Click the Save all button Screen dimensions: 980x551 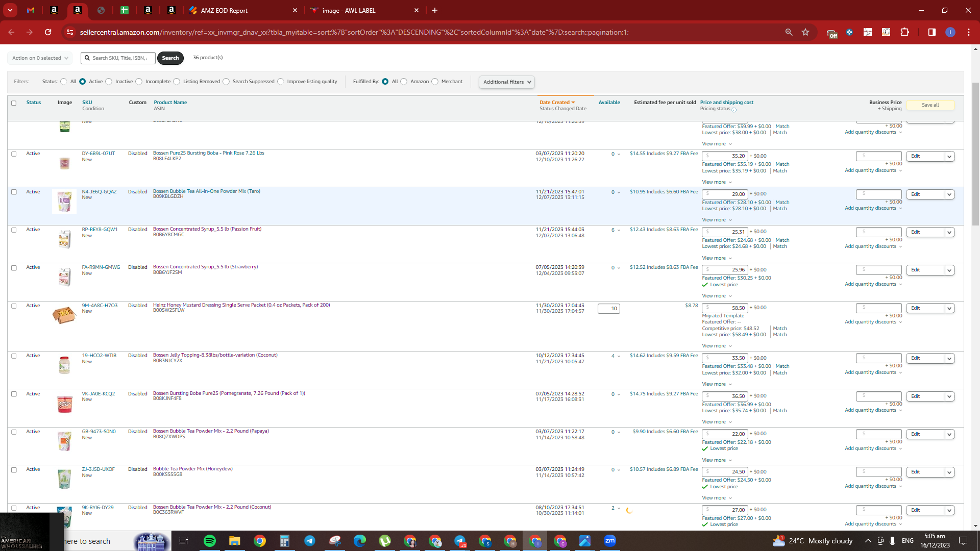pos(930,105)
